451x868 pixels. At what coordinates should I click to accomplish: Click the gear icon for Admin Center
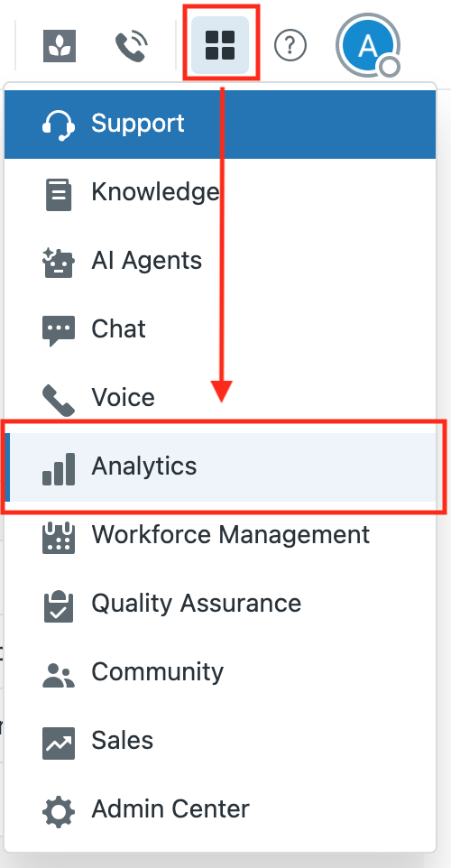pyautogui.click(x=58, y=811)
